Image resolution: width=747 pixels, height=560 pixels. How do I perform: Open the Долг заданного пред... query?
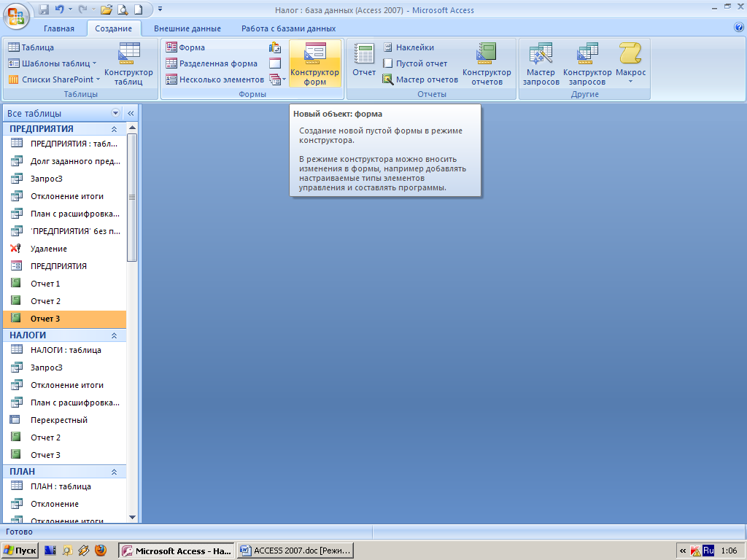point(64,161)
